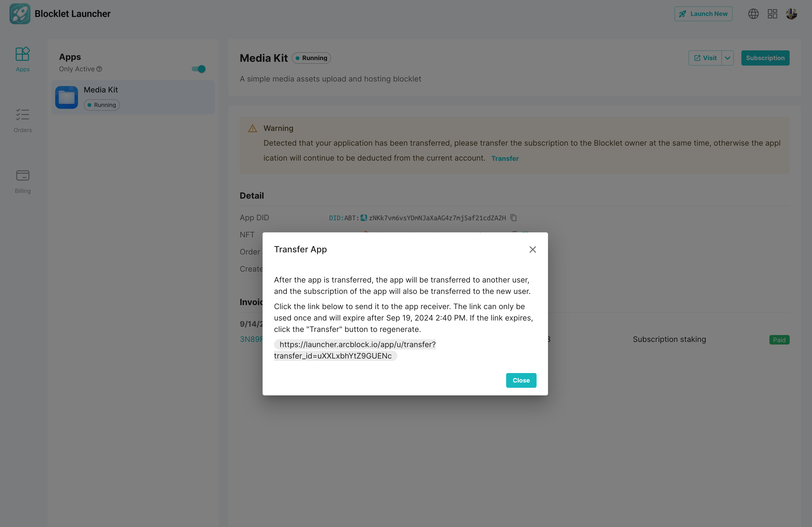The height and width of the screenshot is (527, 812).
Task: Open the Subscription button
Action: [x=765, y=58]
